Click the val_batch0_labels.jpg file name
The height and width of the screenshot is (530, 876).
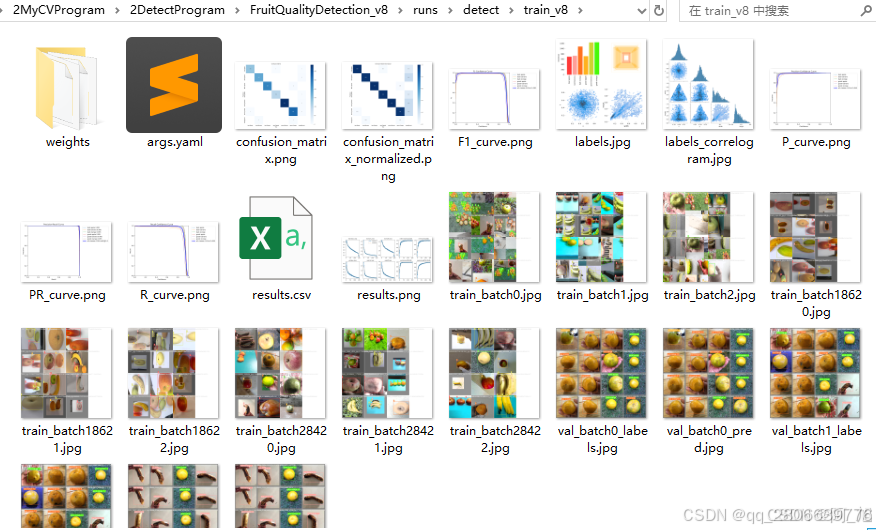tap(602, 439)
